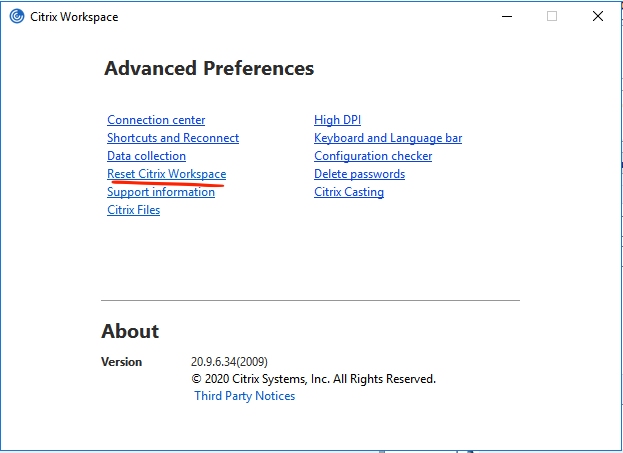Click the Citrix Files link
Image resolution: width=623 pixels, height=453 pixels.
133,210
